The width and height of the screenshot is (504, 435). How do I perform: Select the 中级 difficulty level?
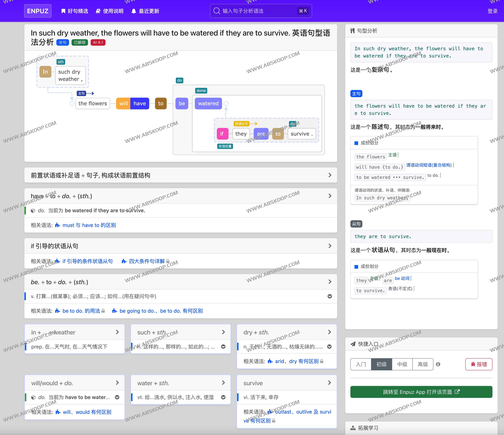click(402, 364)
